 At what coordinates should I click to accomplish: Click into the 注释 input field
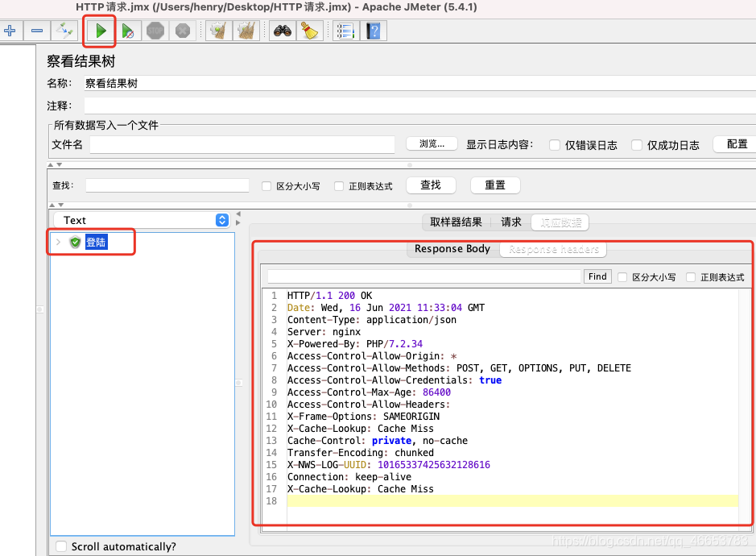(419, 106)
